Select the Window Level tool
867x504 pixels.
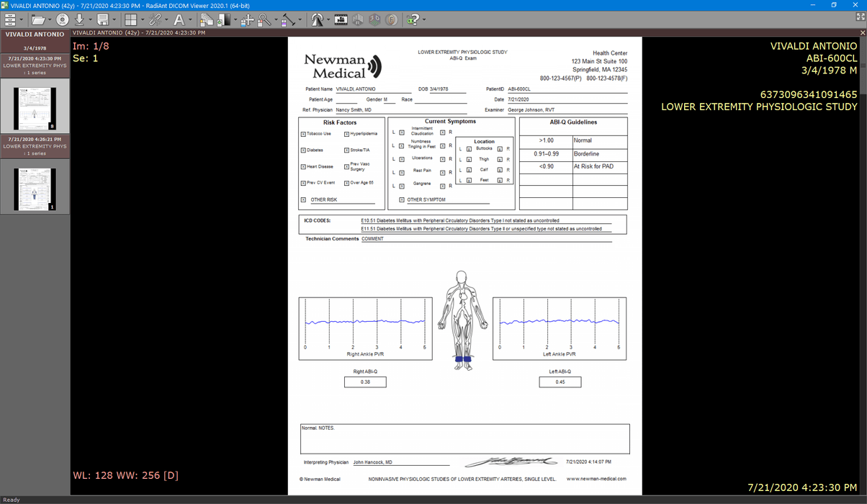[x=223, y=19]
